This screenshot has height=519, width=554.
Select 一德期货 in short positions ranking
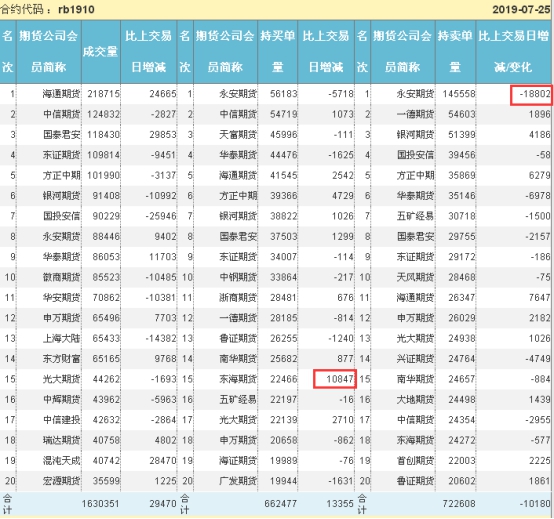pyautogui.click(x=416, y=114)
